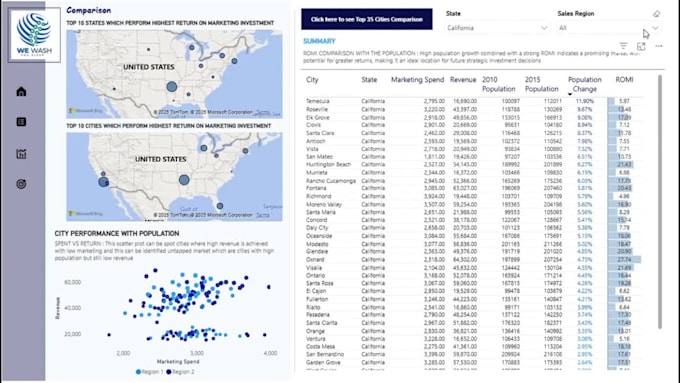This screenshot has height=383, width=680.
Task: Select the Moreno Valley city cell
Action: [x=324, y=204]
